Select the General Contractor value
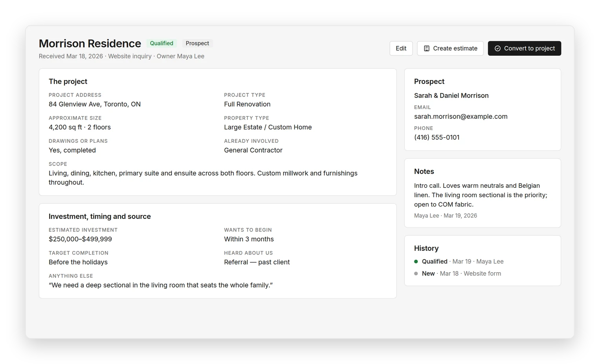600x364 pixels. tap(253, 150)
